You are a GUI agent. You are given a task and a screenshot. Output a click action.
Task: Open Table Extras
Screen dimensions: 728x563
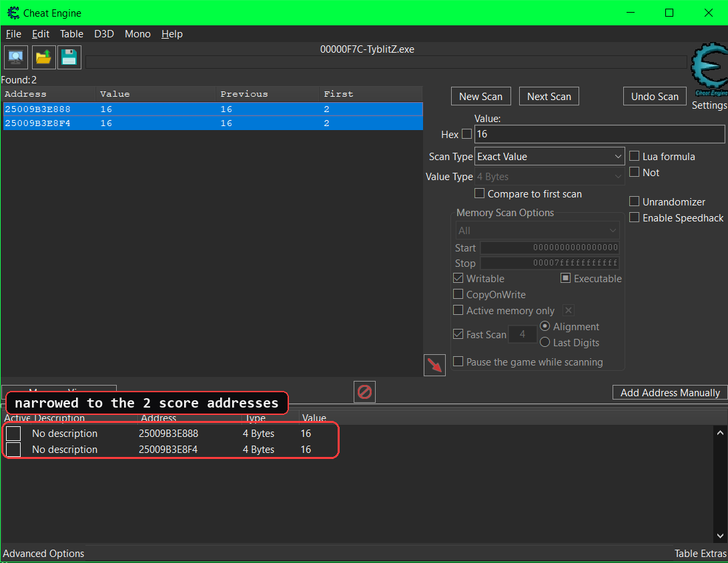coord(700,553)
